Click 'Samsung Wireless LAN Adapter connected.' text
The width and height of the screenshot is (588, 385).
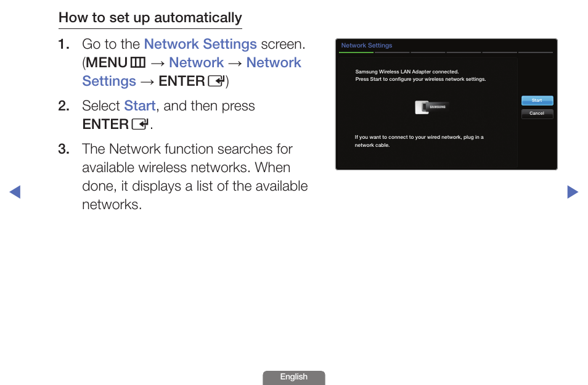tap(407, 72)
